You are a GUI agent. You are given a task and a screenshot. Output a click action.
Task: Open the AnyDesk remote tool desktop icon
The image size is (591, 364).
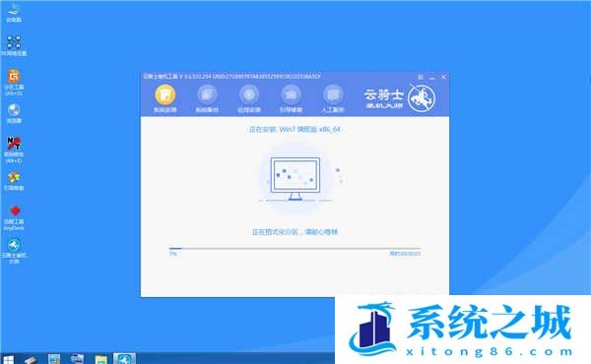click(14, 217)
